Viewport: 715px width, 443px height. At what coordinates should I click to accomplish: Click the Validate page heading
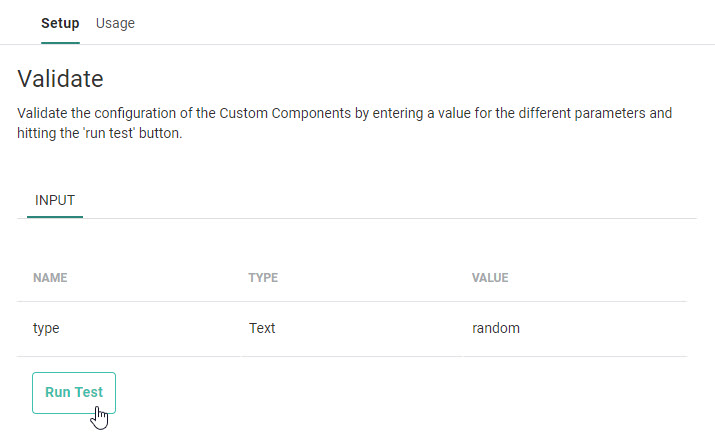tap(60, 78)
